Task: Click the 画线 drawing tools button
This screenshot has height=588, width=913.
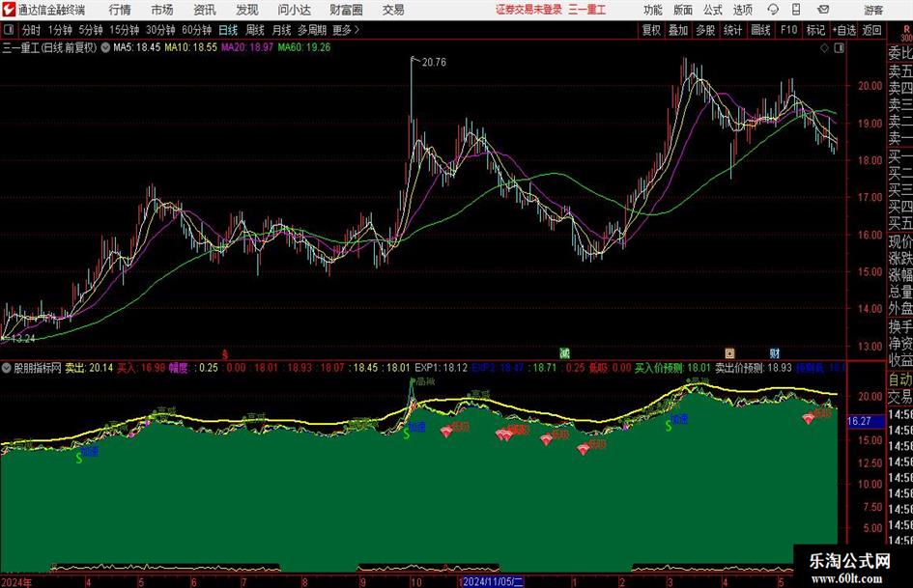Action: tap(760, 30)
